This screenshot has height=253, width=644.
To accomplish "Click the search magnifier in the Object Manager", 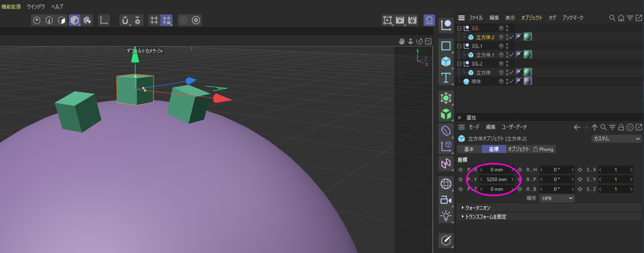I will tap(612, 18).
